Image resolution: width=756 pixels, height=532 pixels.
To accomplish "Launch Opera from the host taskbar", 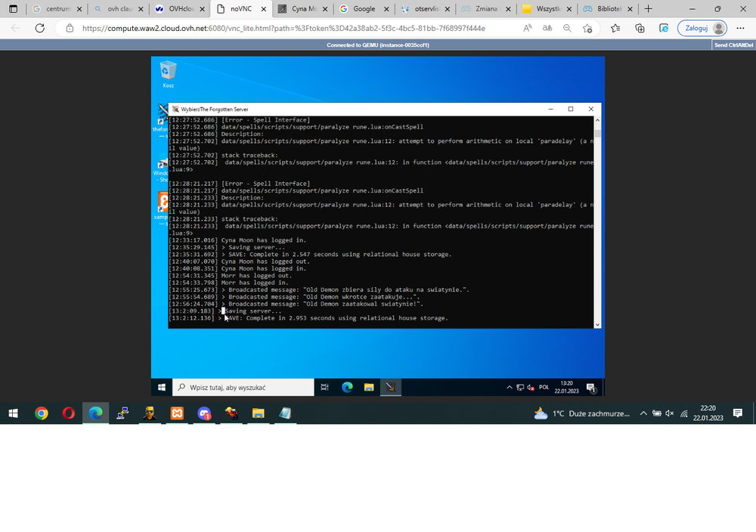I will click(x=69, y=413).
